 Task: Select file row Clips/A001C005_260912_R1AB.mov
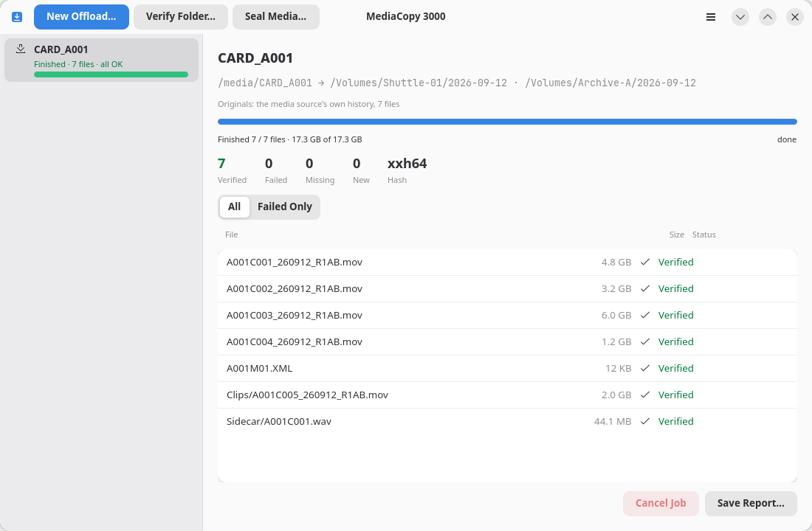pos(507,395)
